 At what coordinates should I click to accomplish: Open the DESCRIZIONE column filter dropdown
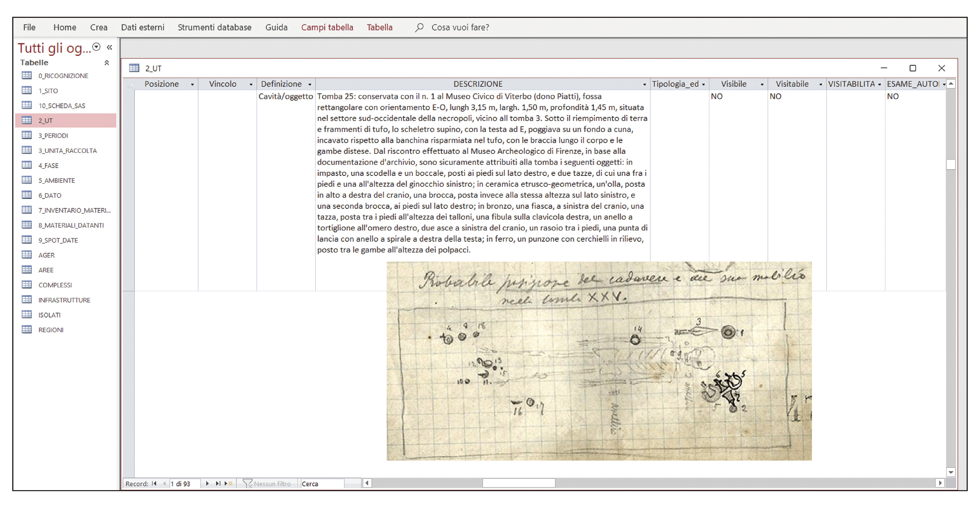click(x=644, y=84)
